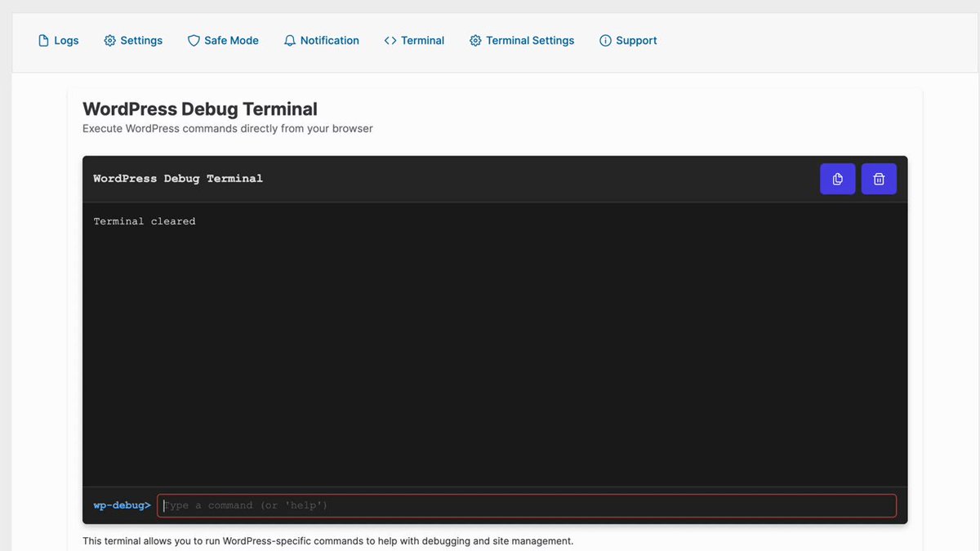Click the Terminal Settings gear icon
Screen dimensions: 980x551
[x=475, y=41]
